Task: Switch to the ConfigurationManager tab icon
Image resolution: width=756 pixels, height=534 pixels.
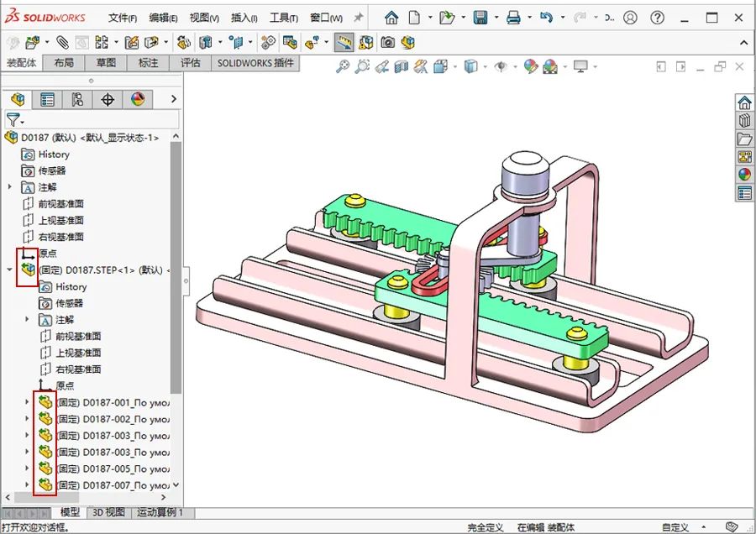Action: pyautogui.click(x=77, y=100)
